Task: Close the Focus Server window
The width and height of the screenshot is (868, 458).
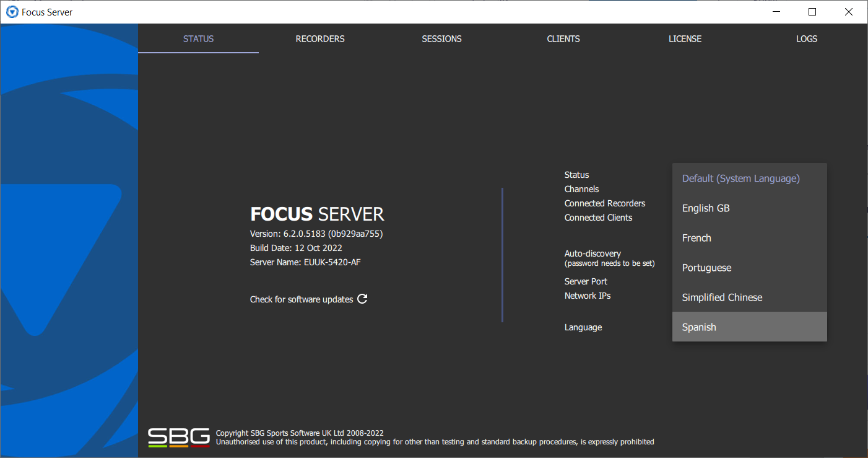Action: (849, 12)
